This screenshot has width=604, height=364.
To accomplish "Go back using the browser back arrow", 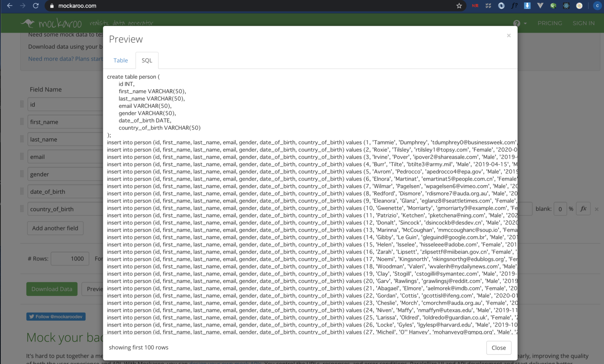I will (9, 6).
